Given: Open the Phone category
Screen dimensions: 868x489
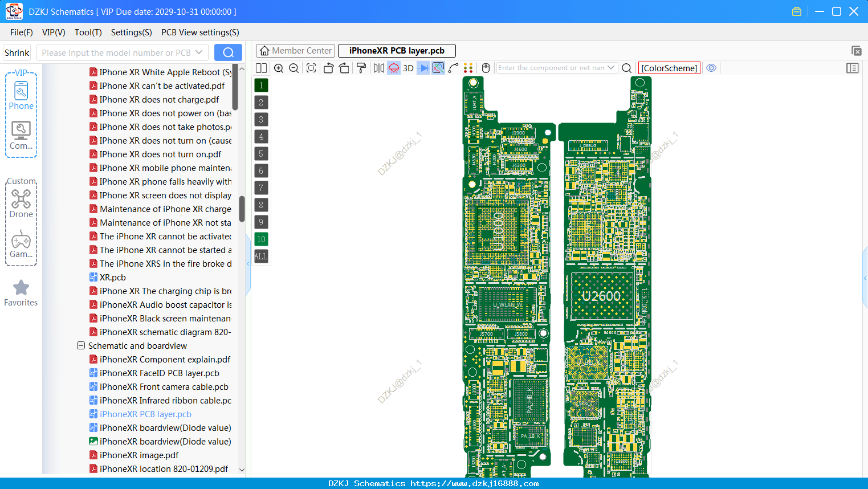Looking at the screenshot, I should tap(21, 95).
